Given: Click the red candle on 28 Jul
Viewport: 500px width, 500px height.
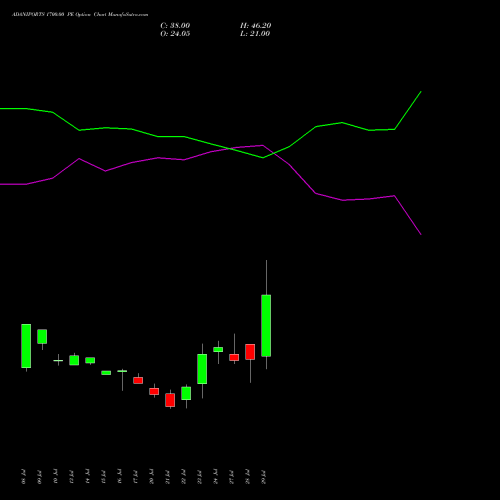Looking at the screenshot, I should click(x=250, y=352).
